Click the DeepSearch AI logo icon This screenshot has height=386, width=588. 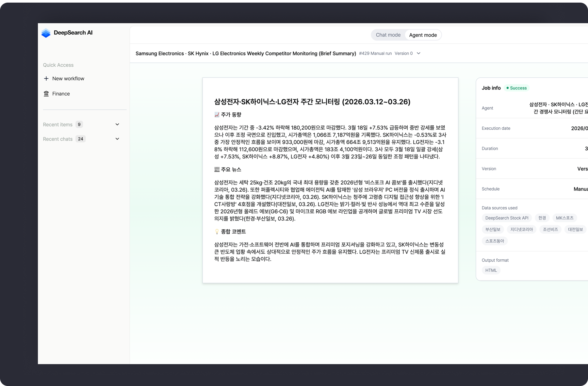[46, 33]
